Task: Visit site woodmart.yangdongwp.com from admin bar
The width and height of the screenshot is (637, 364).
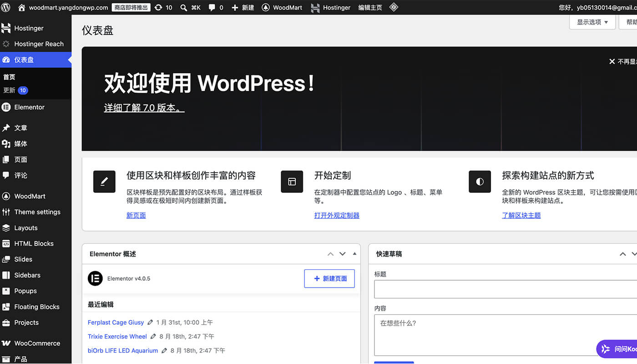Action: click(63, 7)
